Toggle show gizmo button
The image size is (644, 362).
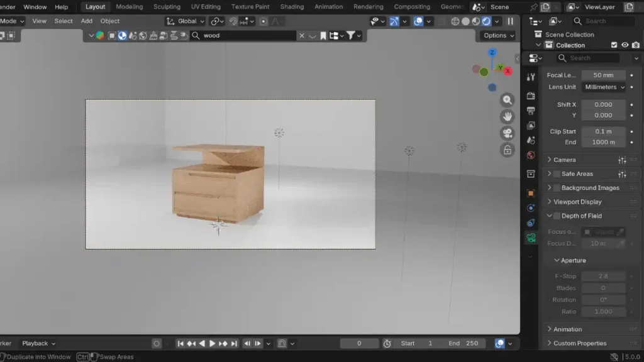coord(394,21)
